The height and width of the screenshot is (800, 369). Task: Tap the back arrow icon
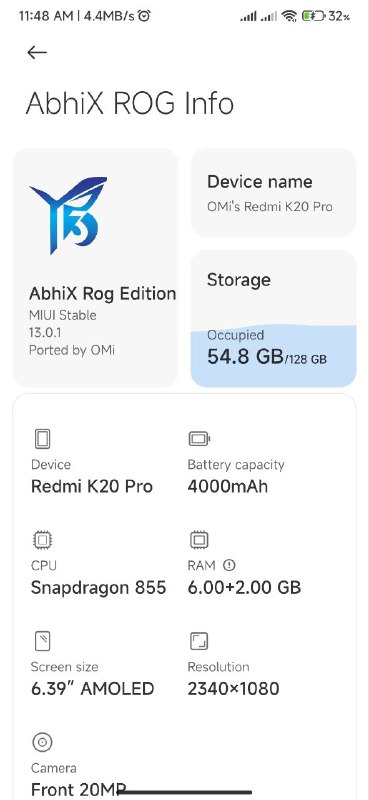pyautogui.click(x=37, y=52)
